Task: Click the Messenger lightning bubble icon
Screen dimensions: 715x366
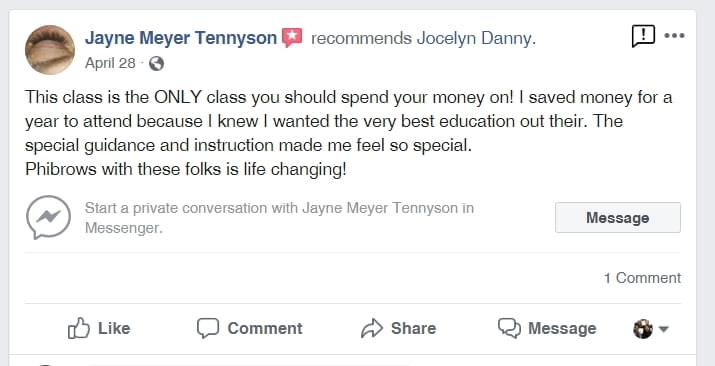Action: (x=48, y=217)
